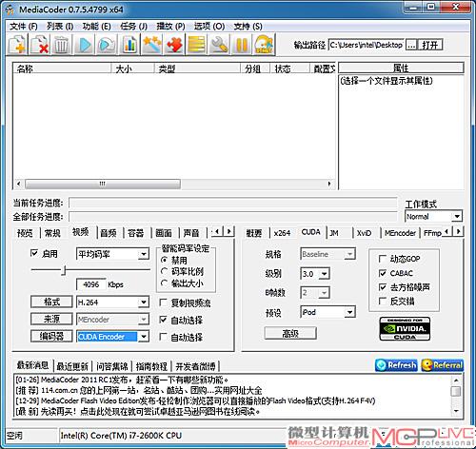The height and width of the screenshot is (449, 476).
Task: Click the trash bin Clear List icon
Action: coord(62,45)
